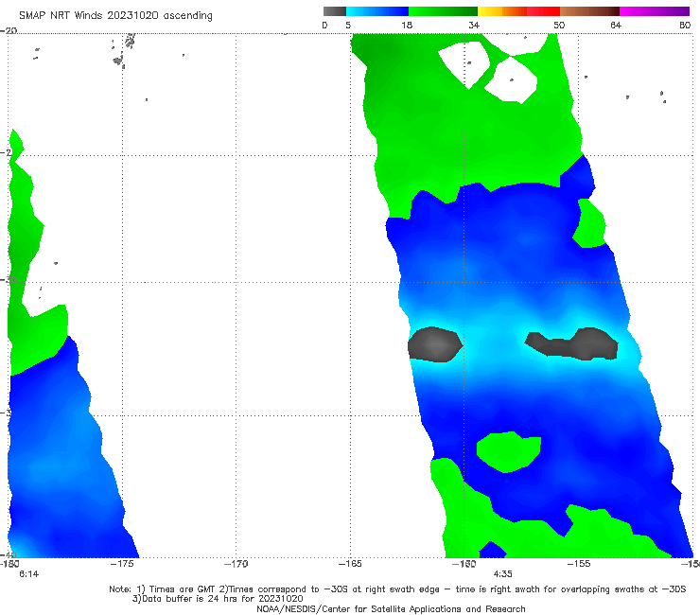Click the color bar label '34'

click(x=474, y=25)
